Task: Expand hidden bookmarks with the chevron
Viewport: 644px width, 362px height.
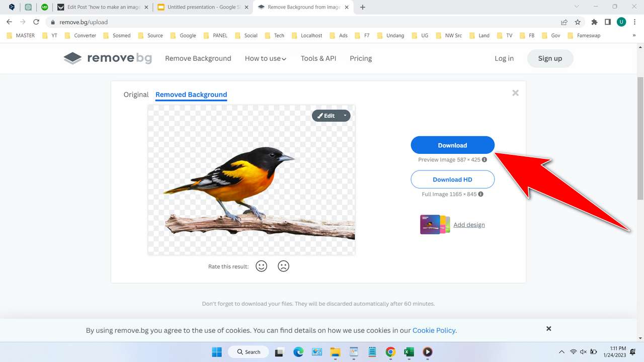Action: [633, 35]
